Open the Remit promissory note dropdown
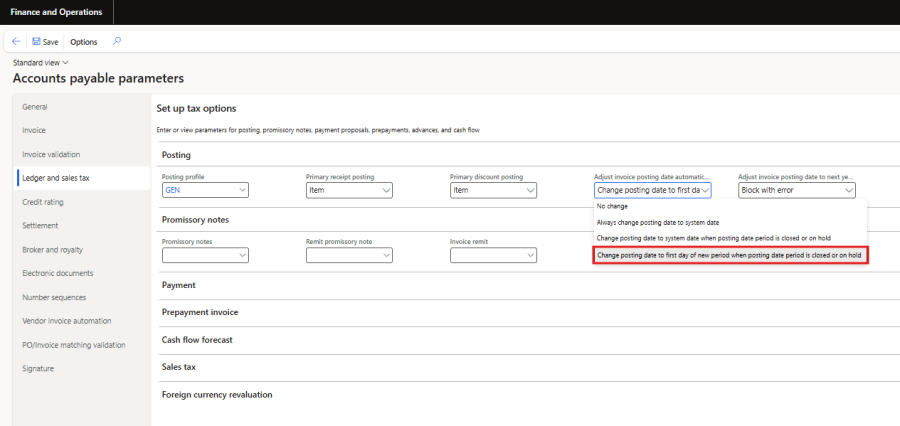 coord(349,255)
